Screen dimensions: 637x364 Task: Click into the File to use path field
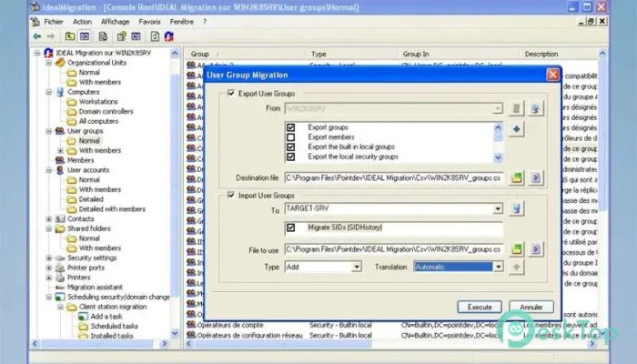pyautogui.click(x=394, y=249)
